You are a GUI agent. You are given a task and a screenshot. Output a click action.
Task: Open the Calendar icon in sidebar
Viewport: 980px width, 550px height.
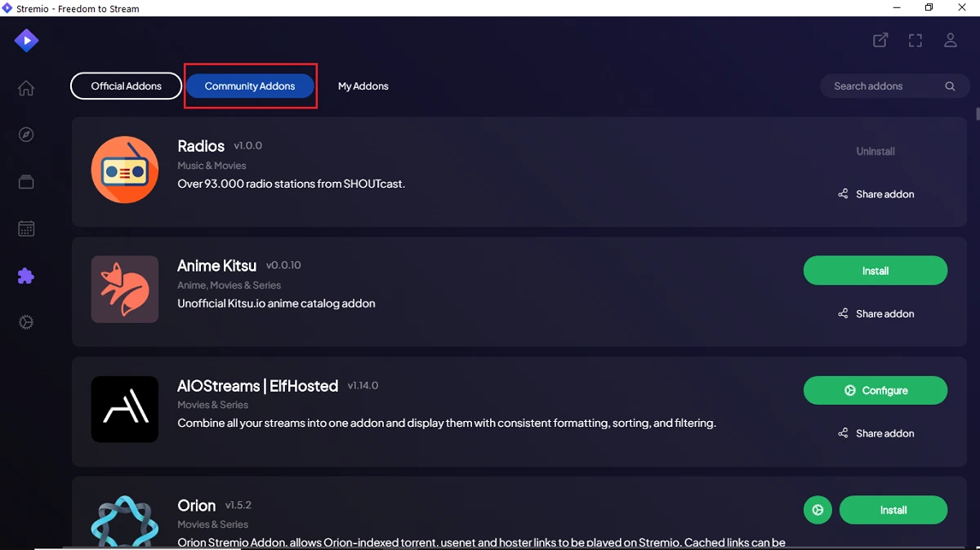[26, 228]
